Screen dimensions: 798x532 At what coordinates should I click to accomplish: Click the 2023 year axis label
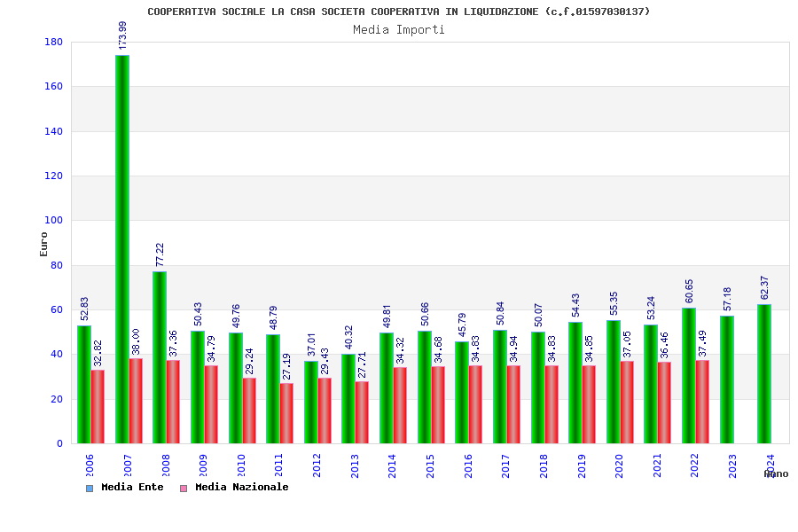[x=732, y=465]
